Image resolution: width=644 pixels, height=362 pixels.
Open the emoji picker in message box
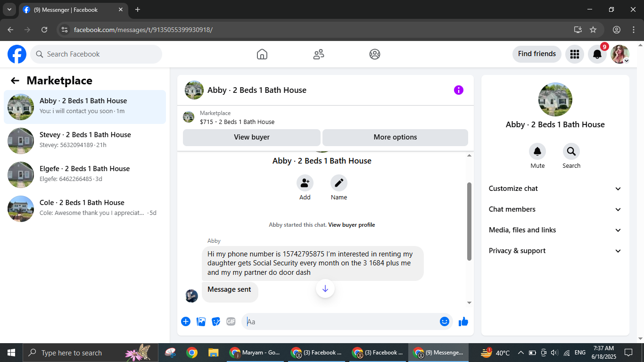[445, 321]
